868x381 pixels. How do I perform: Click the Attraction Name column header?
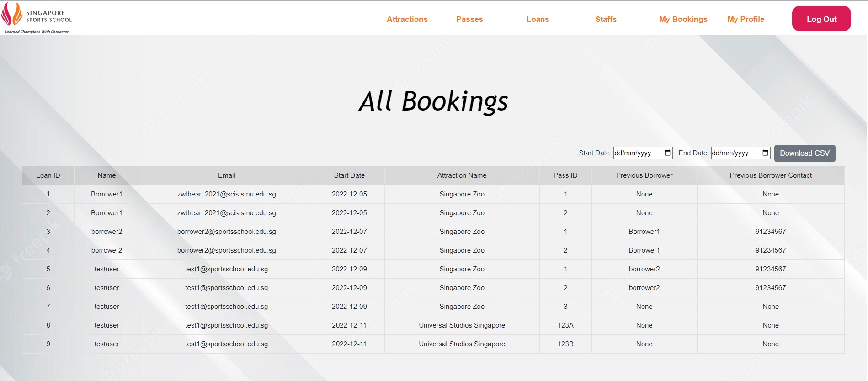pos(462,175)
